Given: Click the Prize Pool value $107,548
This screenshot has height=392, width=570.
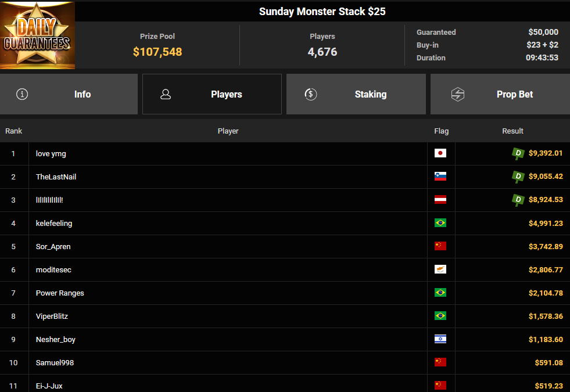Looking at the screenshot, I should coord(157,52).
